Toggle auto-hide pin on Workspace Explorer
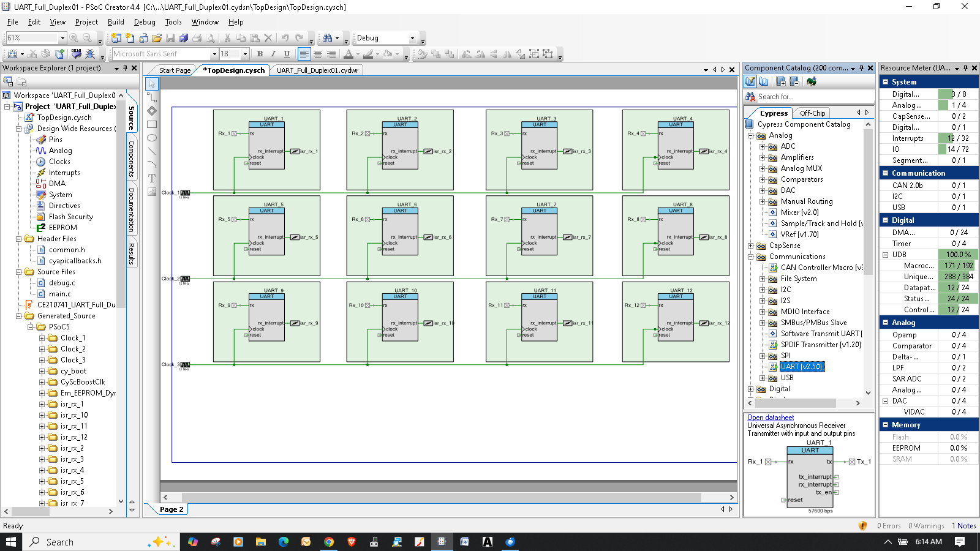Screen dimensions: 980x551 pyautogui.click(x=126, y=68)
